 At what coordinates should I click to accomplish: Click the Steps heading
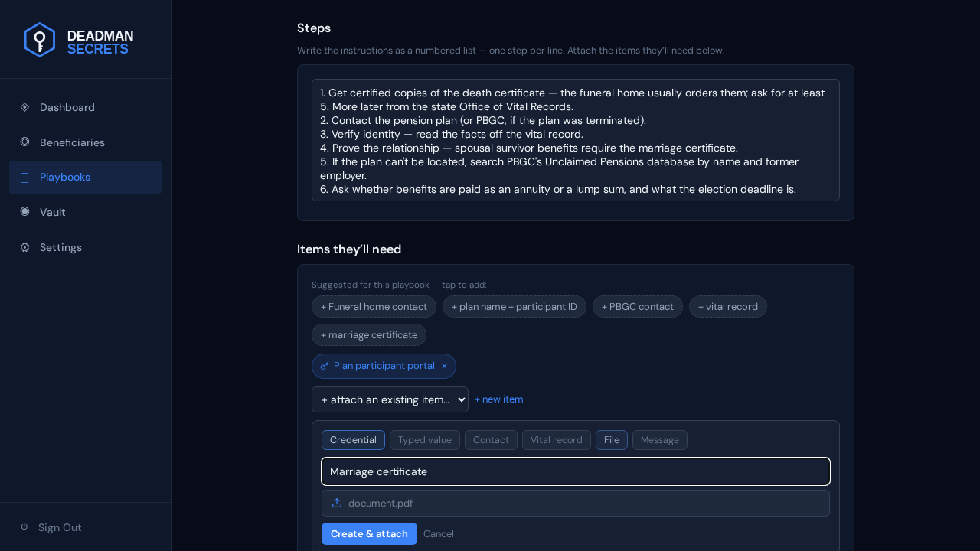tap(314, 28)
